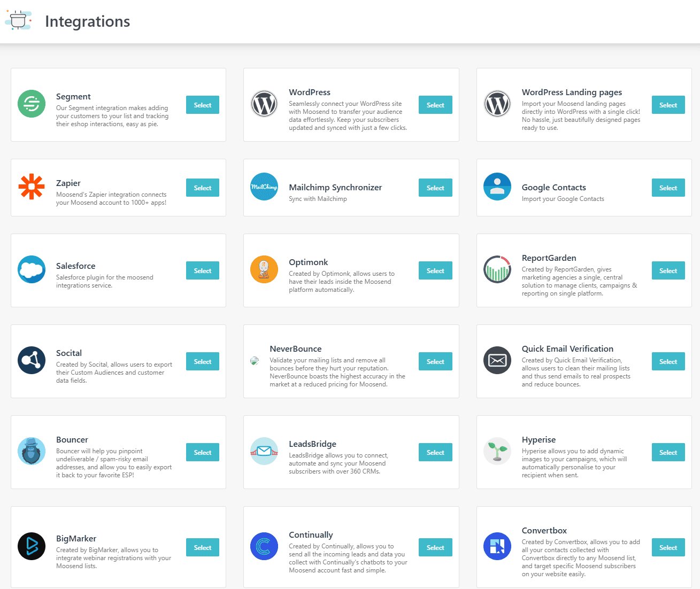Viewport: 700px width, 589px height.
Task: Select the Optimonk integration
Action: [435, 270]
